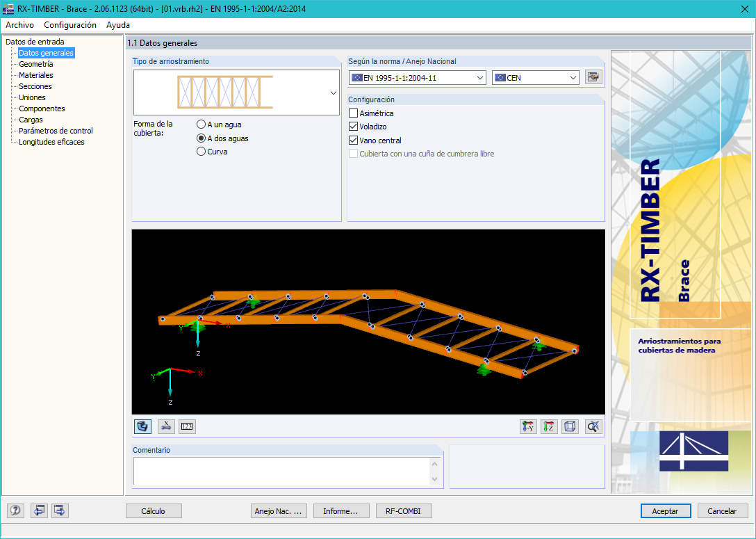Show numbering icon labeled 123
Viewport: 756px width, 539px height.
[187, 426]
